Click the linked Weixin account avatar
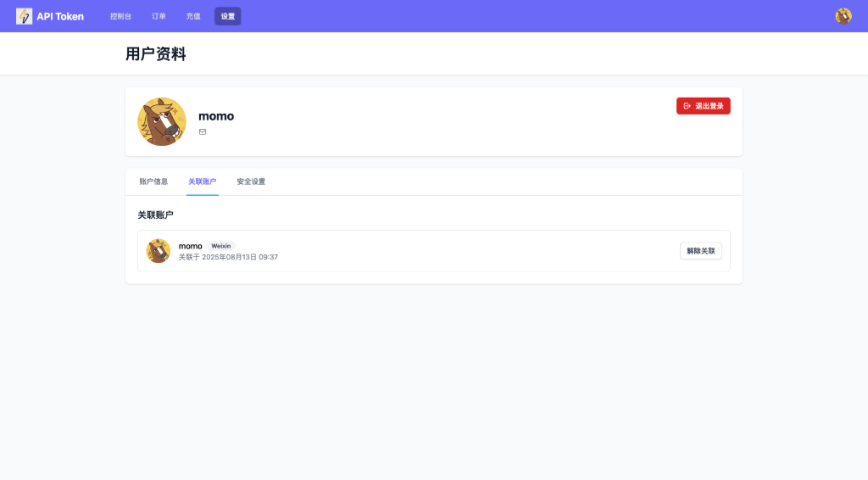Viewport: 868px width, 480px height. pos(159,251)
